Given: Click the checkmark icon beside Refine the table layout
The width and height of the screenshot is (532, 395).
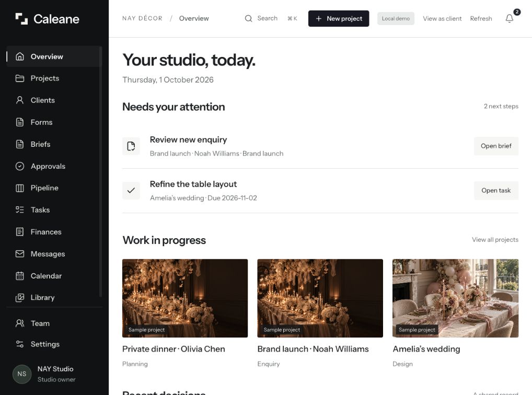Looking at the screenshot, I should point(131,190).
